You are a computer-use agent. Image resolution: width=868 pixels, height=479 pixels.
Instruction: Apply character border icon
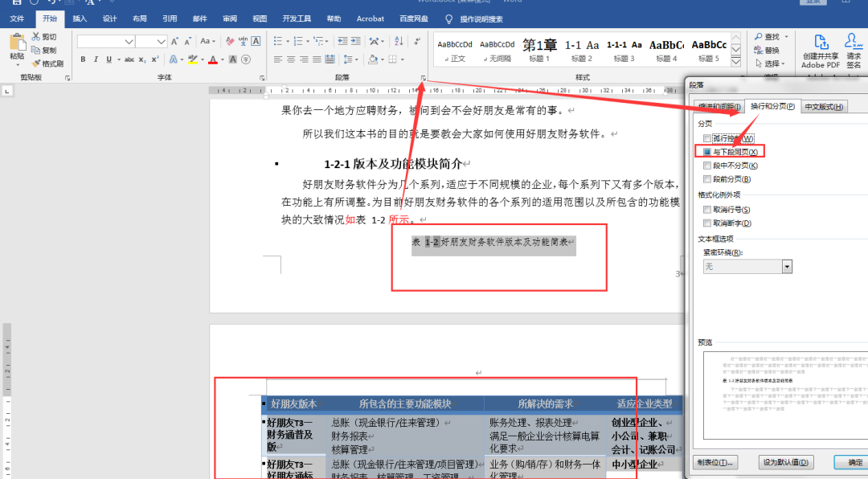click(x=256, y=41)
